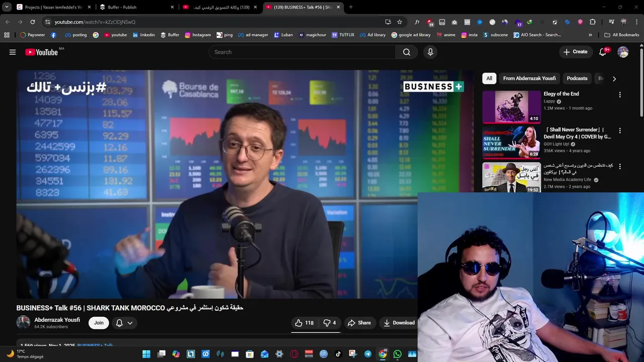Expand hidden bookmarks with double chevron

point(590,35)
